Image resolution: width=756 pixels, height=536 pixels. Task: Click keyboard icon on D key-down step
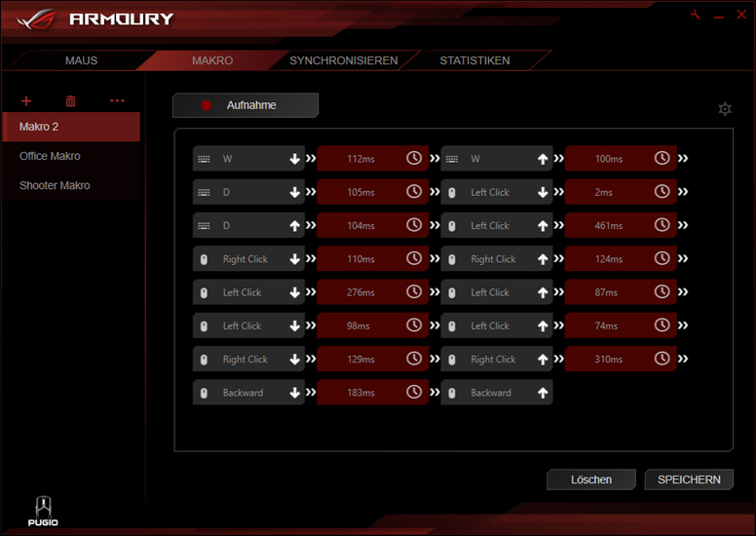click(204, 192)
